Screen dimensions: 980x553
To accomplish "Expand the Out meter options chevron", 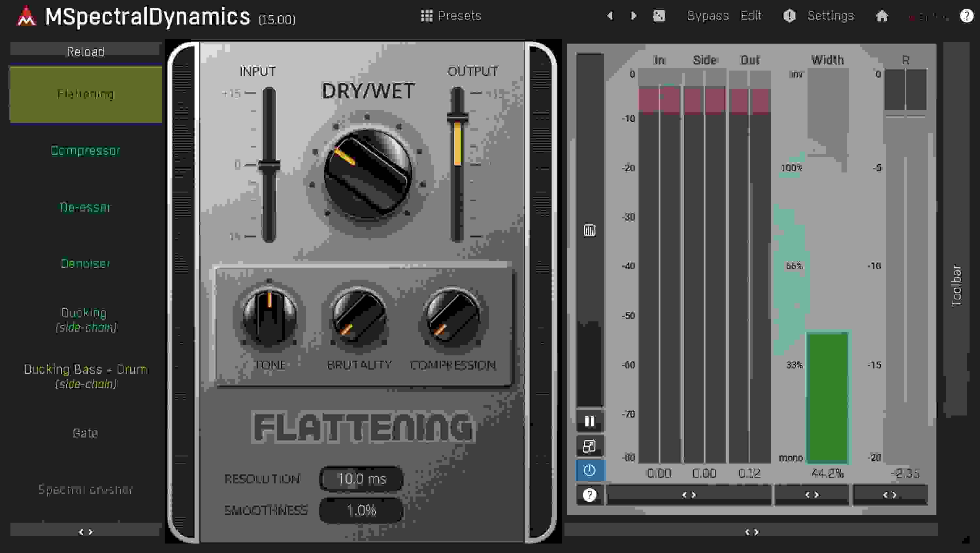I will coord(689,495).
